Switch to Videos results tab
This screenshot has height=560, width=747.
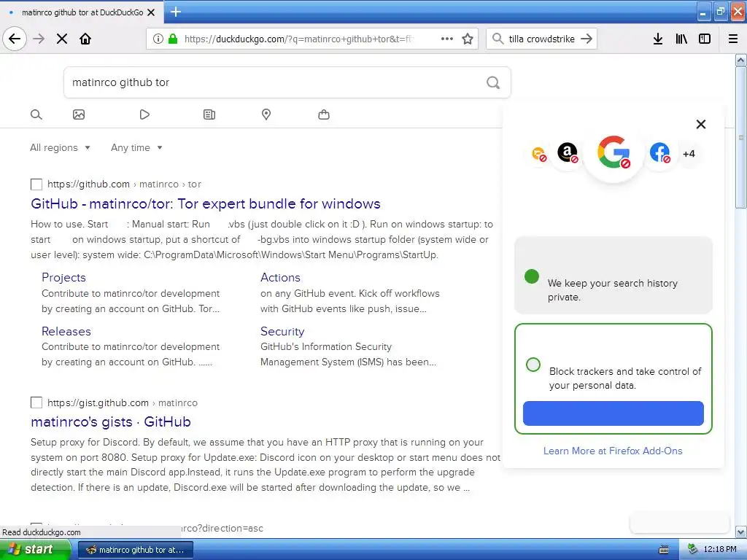coord(144,114)
